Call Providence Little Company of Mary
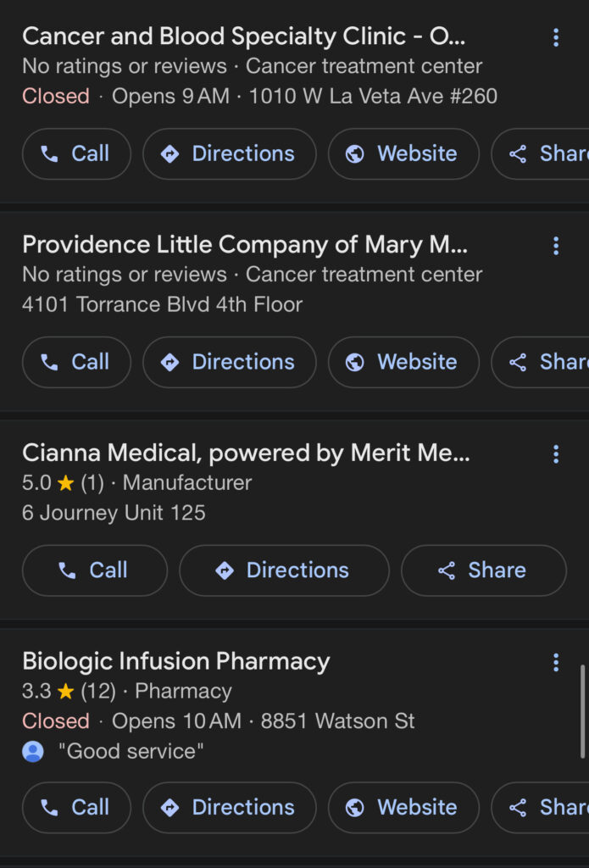The width and height of the screenshot is (589, 868). coord(76,362)
